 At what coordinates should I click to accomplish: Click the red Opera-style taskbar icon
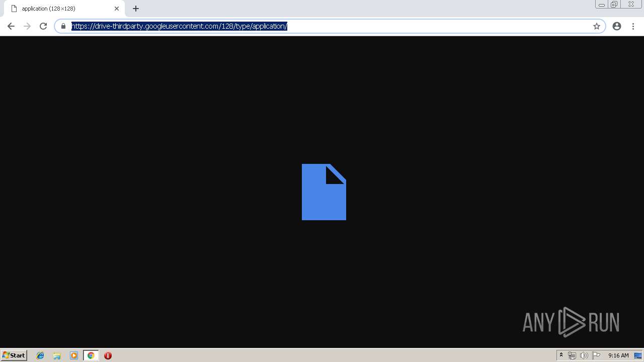pyautogui.click(x=108, y=355)
